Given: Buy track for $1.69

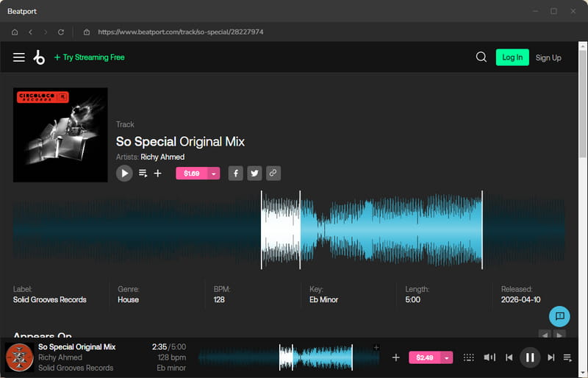Looking at the screenshot, I should coord(192,174).
